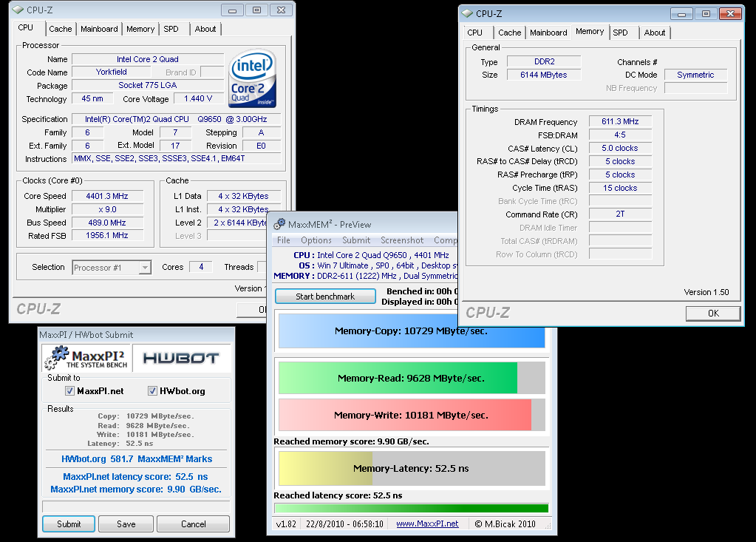Click the Code Name Yorkfield field

coord(112,72)
